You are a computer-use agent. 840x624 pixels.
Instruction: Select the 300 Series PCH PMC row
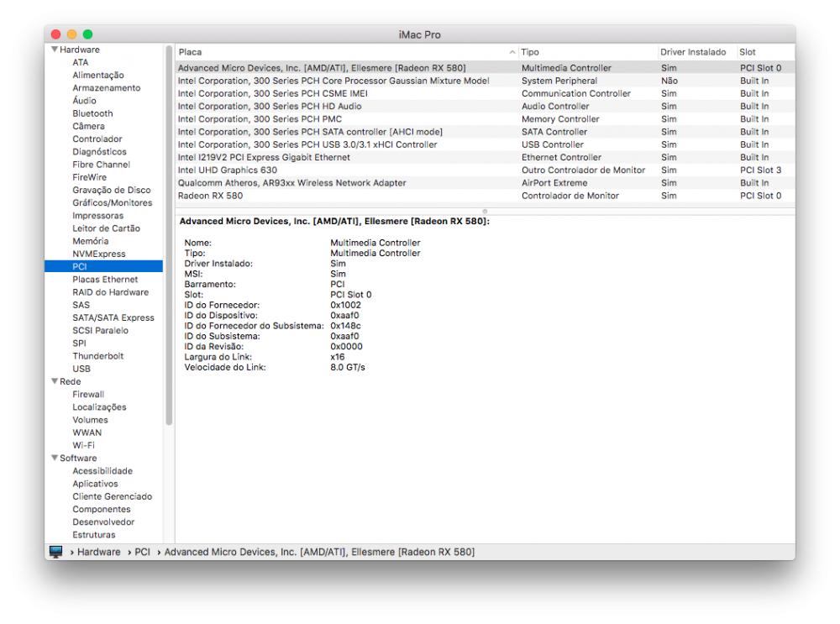(x=485, y=119)
